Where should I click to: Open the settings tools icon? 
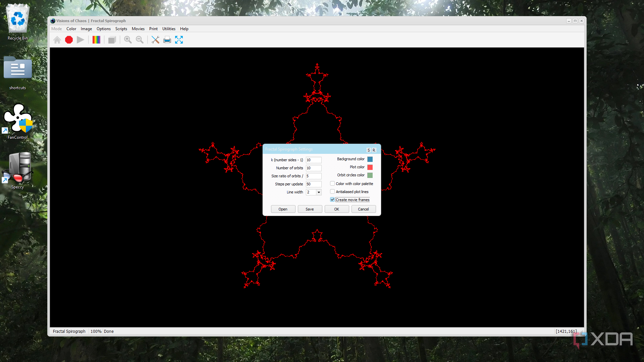(155, 40)
